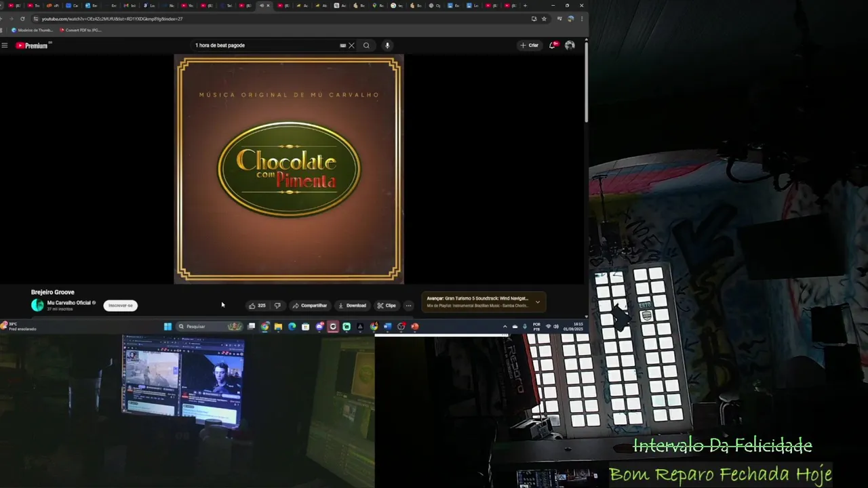Click the Chocolate com Pimenta video player
The height and width of the screenshot is (488, 868).
[x=289, y=169]
